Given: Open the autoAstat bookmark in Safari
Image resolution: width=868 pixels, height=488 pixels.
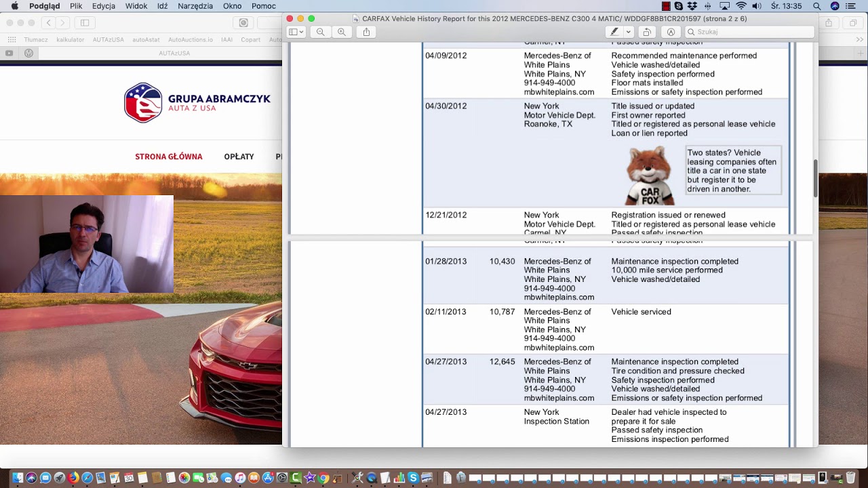Looking at the screenshot, I should [146, 40].
